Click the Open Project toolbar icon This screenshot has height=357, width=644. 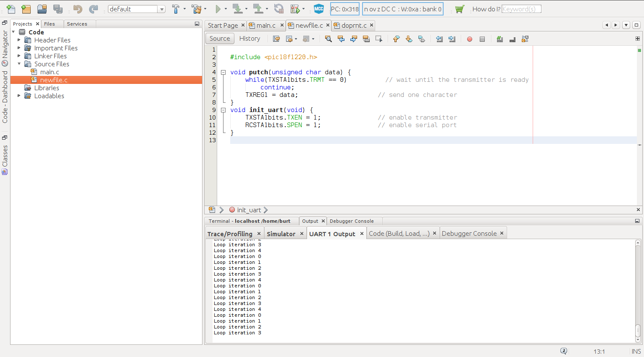42,9
